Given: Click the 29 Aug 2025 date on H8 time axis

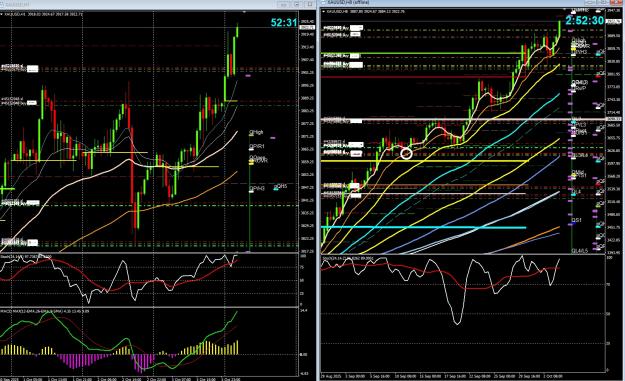Looking at the screenshot, I should coord(330,376).
